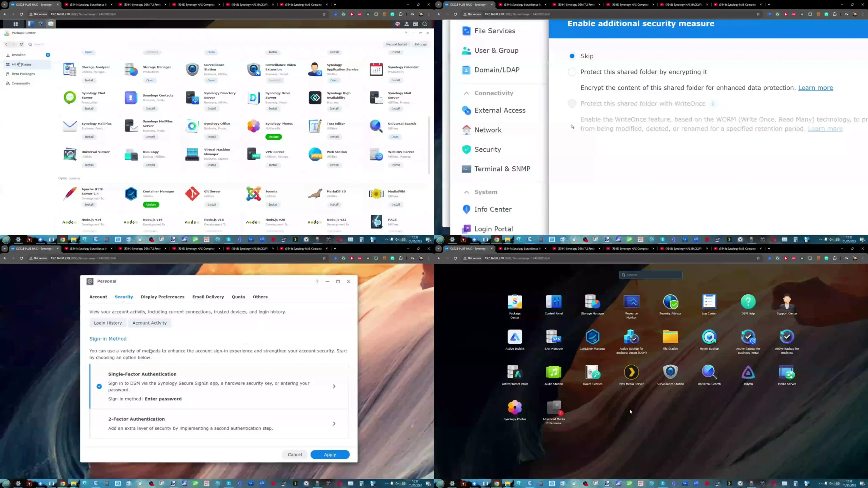
Task: Click the Package Center refresh icon
Action: point(21,44)
